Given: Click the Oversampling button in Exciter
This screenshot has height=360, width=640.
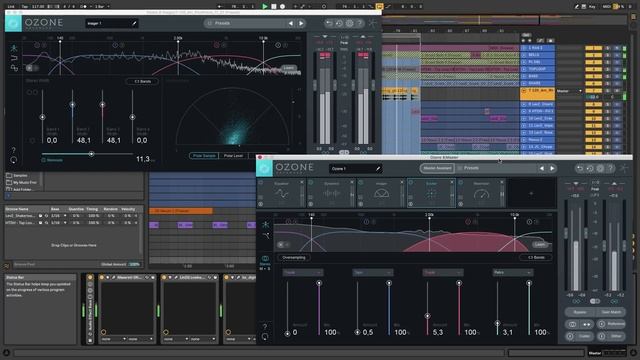Looking at the screenshot, I should 294,258.
